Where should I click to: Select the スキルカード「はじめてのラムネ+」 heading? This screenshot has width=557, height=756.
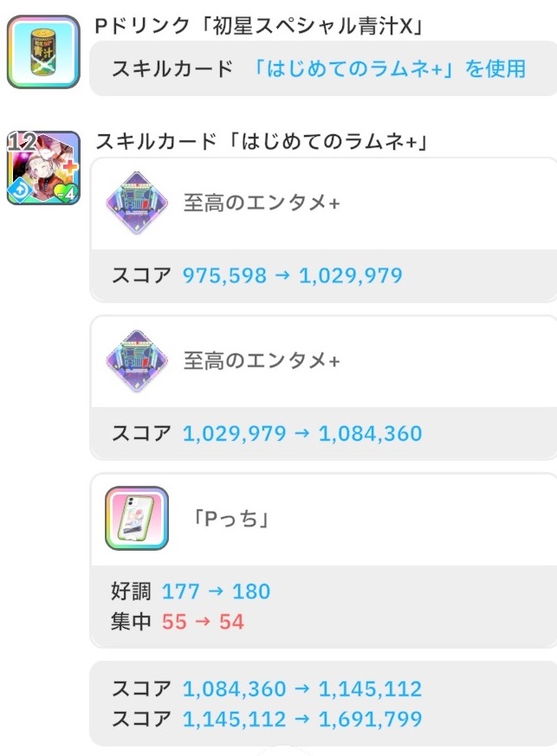(x=262, y=141)
